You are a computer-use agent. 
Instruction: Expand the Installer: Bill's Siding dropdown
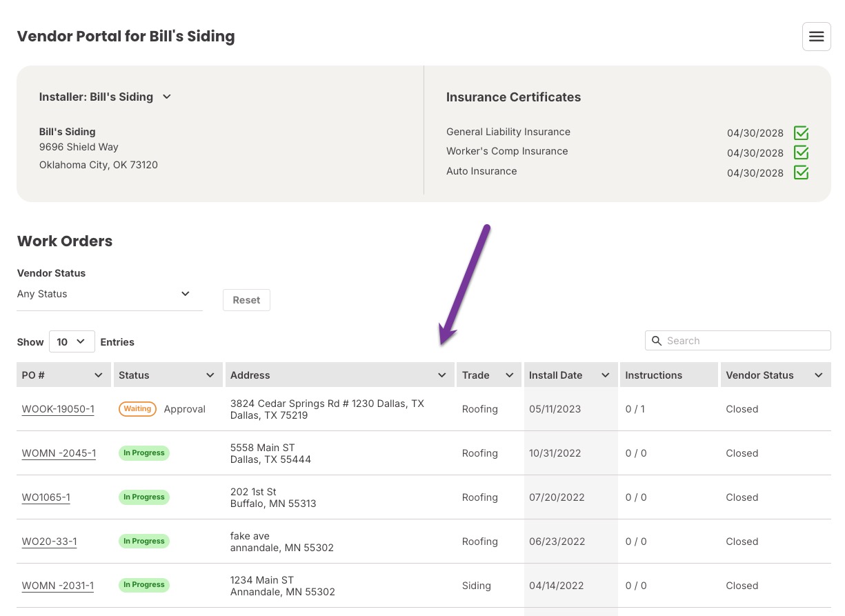click(166, 97)
